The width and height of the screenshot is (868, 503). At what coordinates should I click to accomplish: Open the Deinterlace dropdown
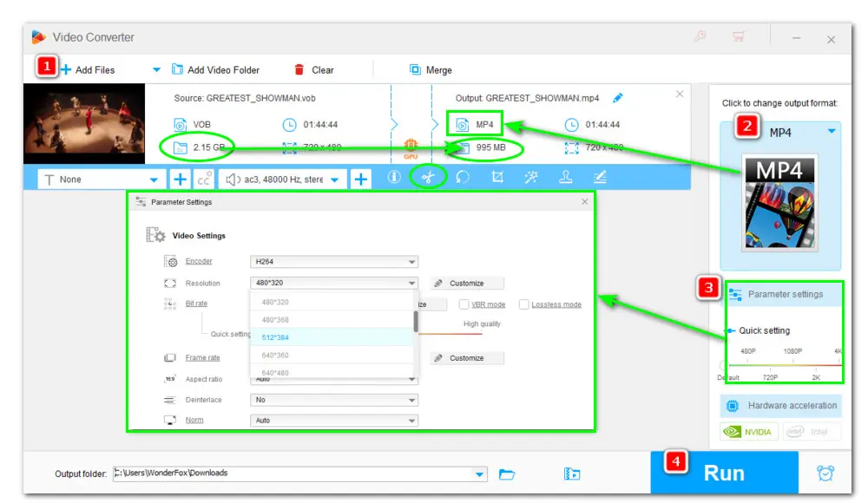click(x=334, y=400)
